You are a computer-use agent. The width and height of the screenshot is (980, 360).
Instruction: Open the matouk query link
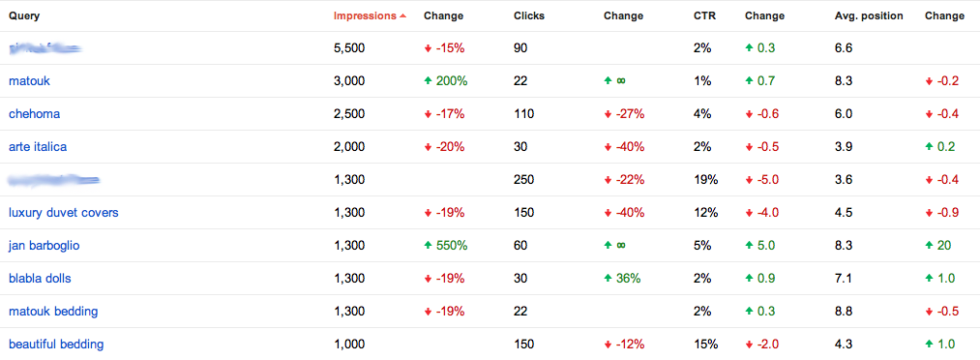[28, 80]
